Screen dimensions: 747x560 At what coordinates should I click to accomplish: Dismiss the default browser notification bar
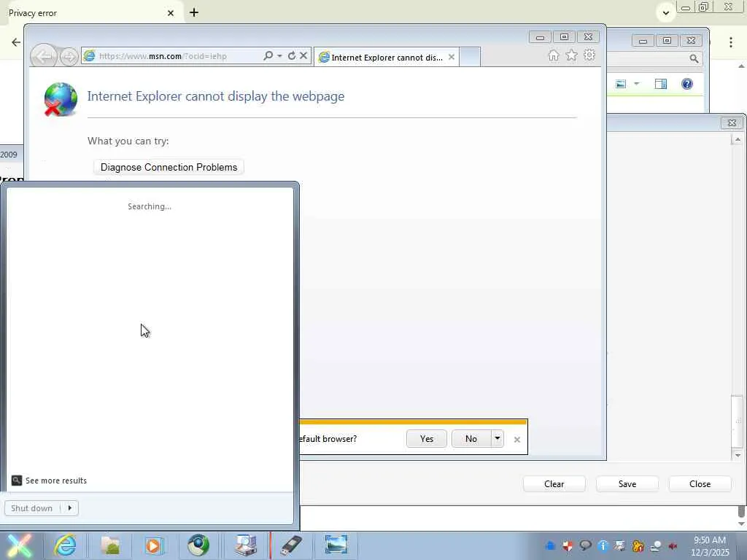click(517, 440)
